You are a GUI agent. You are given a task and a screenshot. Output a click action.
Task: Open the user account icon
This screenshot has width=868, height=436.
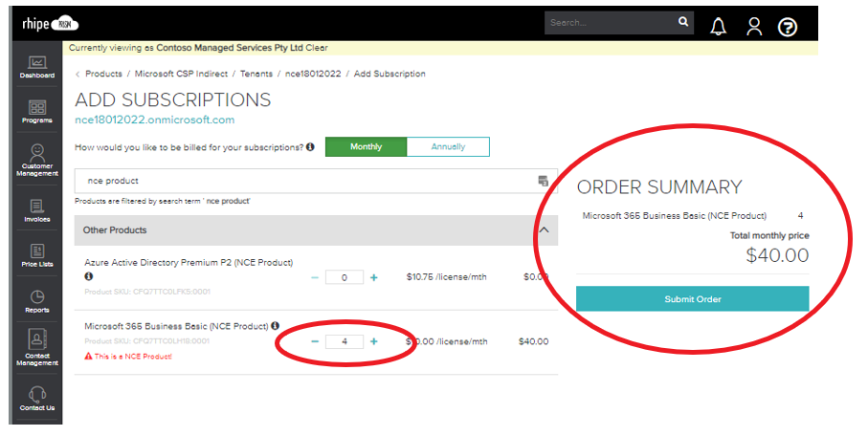[754, 26]
